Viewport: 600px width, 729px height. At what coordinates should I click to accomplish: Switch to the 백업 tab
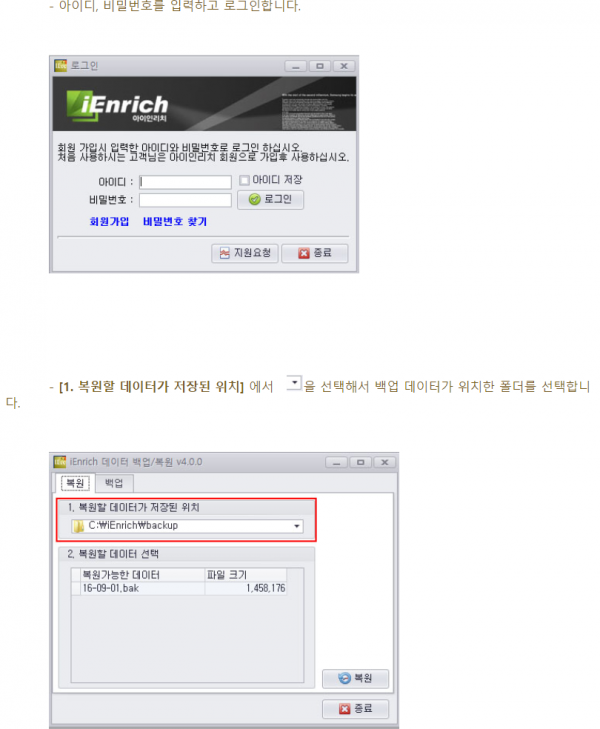[114, 483]
